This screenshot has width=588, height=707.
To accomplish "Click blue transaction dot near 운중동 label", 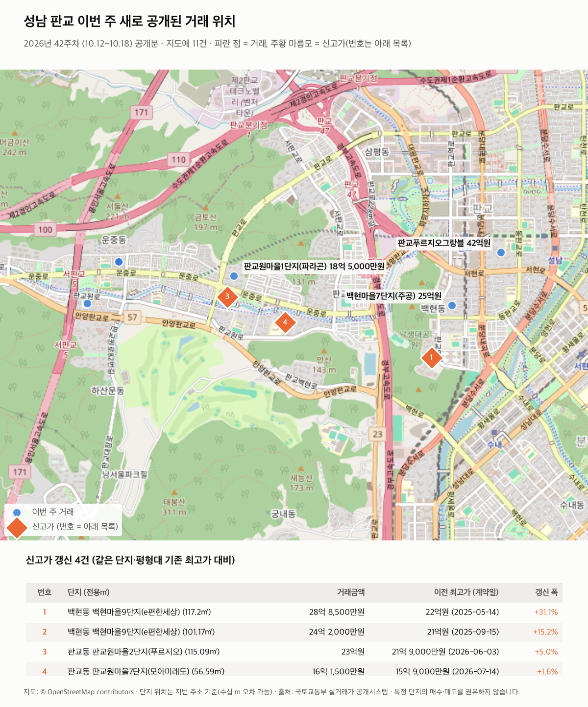I will click(119, 262).
